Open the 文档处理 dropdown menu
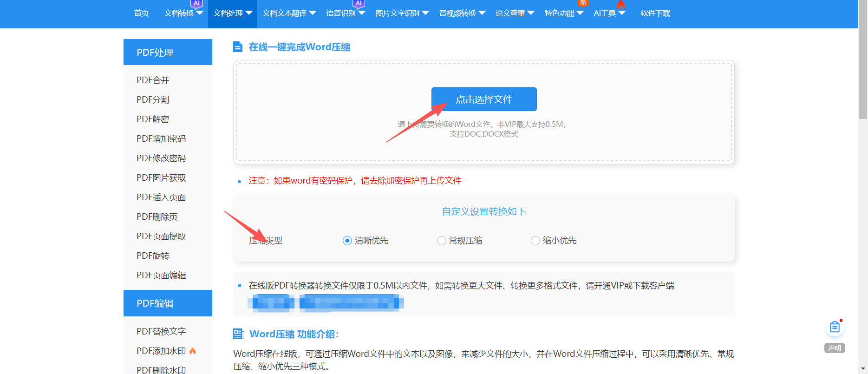 pyautogui.click(x=233, y=13)
